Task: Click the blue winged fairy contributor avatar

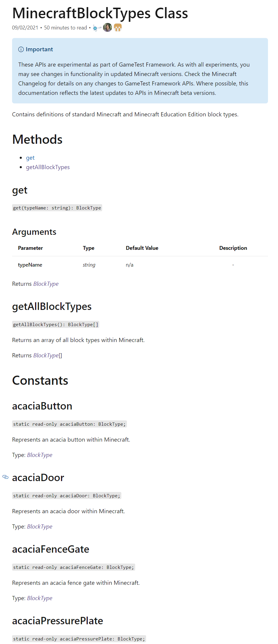Action: (97, 28)
